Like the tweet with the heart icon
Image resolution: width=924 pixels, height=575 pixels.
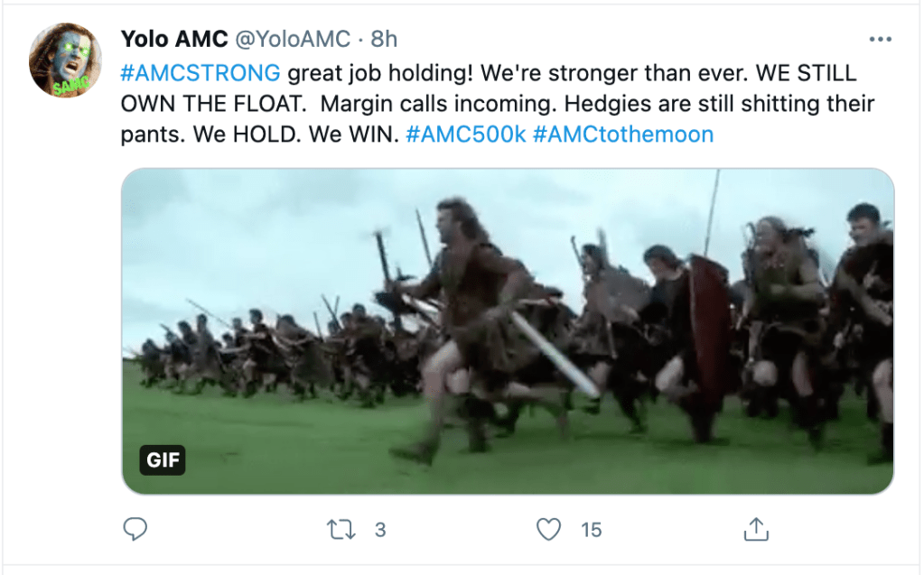(x=548, y=529)
